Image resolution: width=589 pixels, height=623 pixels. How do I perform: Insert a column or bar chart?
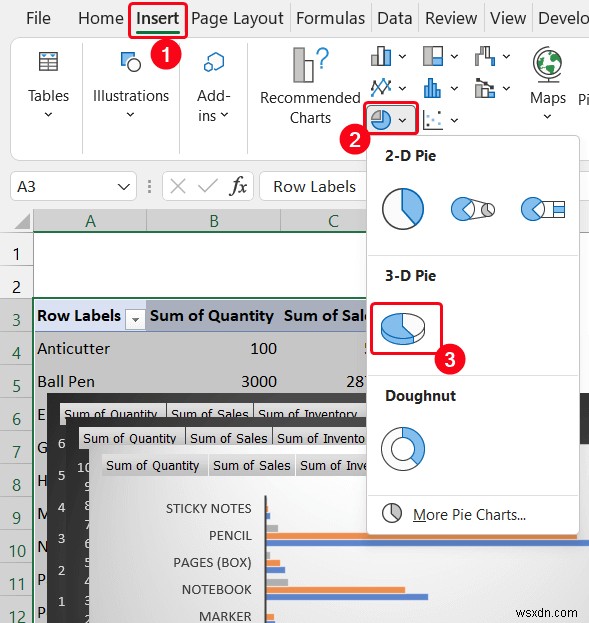(x=381, y=56)
